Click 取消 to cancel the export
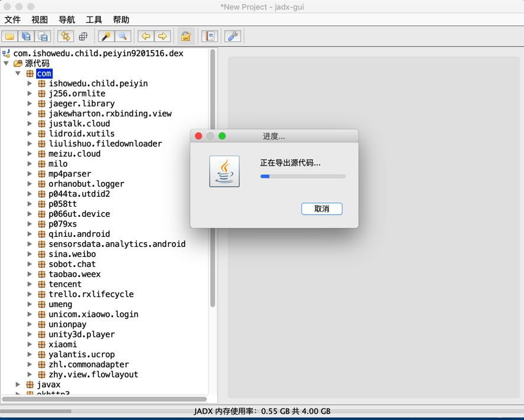 [x=321, y=209]
